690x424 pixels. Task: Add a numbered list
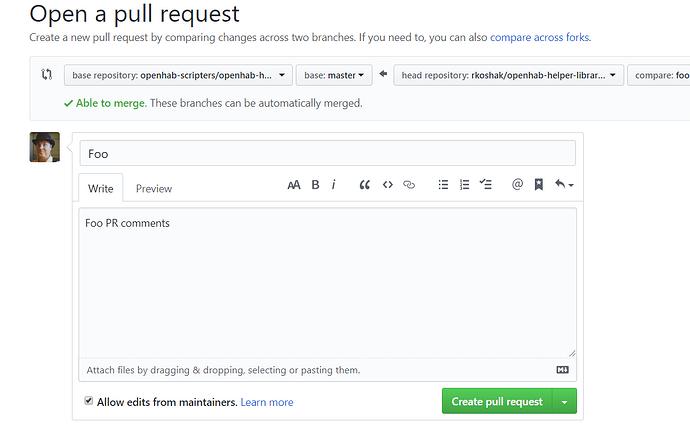coord(464,185)
